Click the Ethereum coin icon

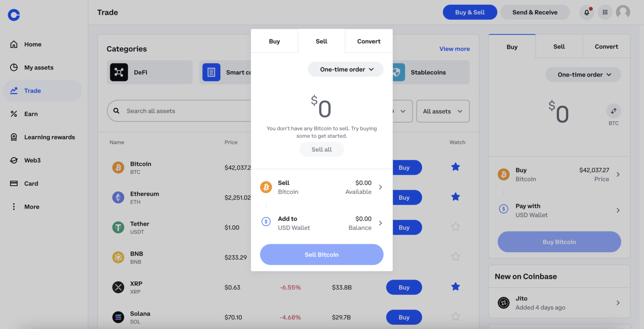click(x=118, y=197)
